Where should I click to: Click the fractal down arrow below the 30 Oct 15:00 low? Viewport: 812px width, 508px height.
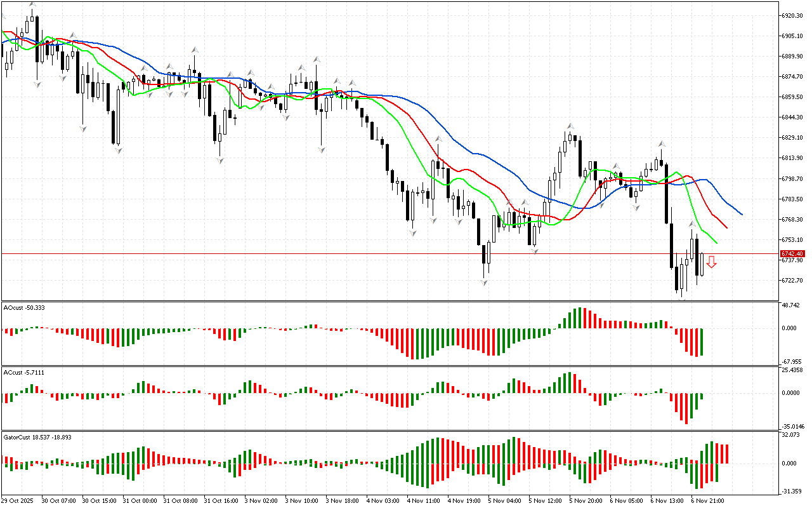[x=82, y=129]
